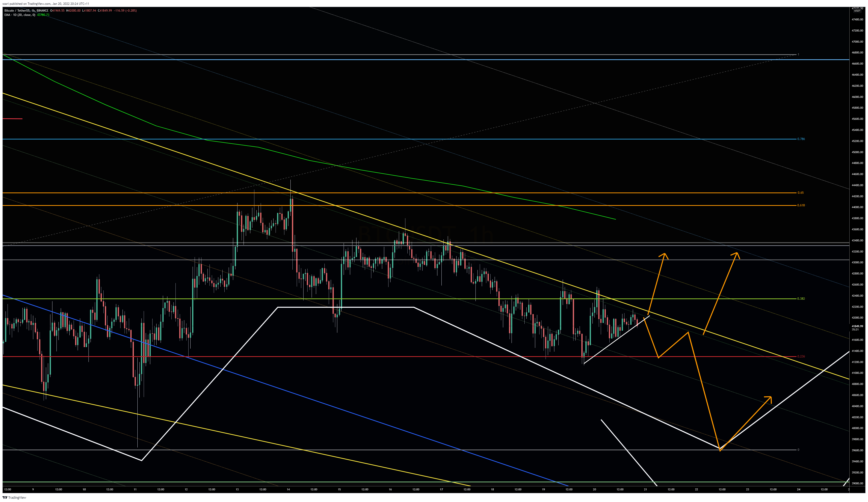The width and height of the screenshot is (868, 502).
Task: Click date 14 on the time axis
Action: [x=288, y=489]
